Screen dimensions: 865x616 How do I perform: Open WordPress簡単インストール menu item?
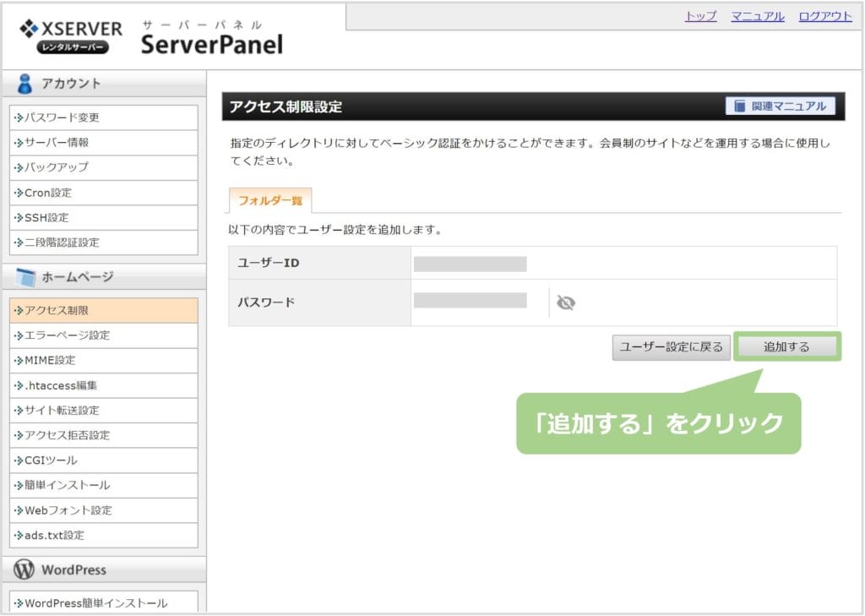coord(95,603)
